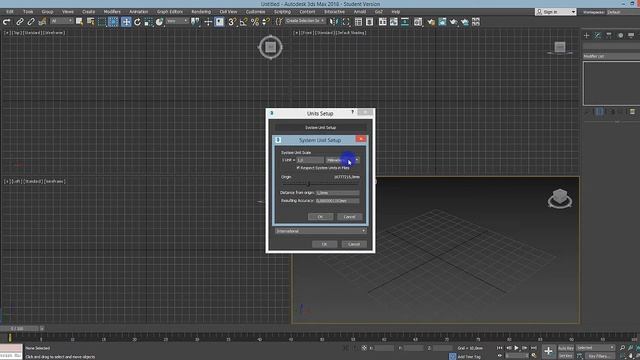Open the Create Selection Set dropdown

[x=304, y=21]
